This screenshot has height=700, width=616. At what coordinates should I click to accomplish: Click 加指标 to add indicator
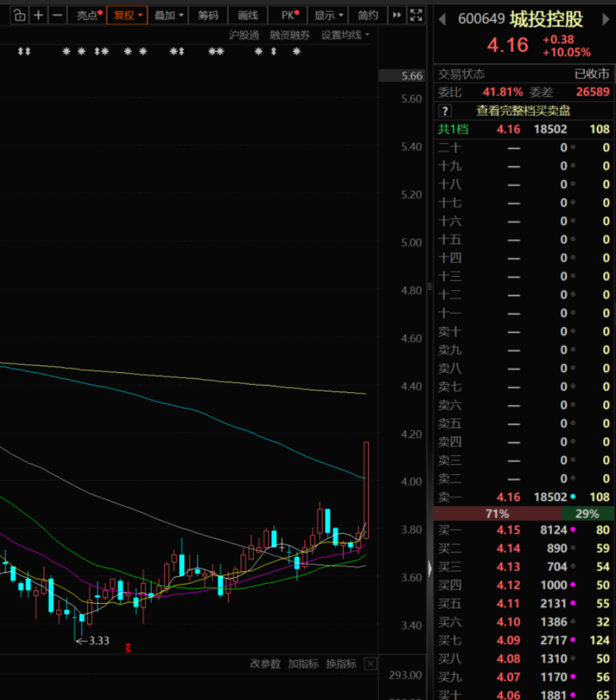point(303,664)
